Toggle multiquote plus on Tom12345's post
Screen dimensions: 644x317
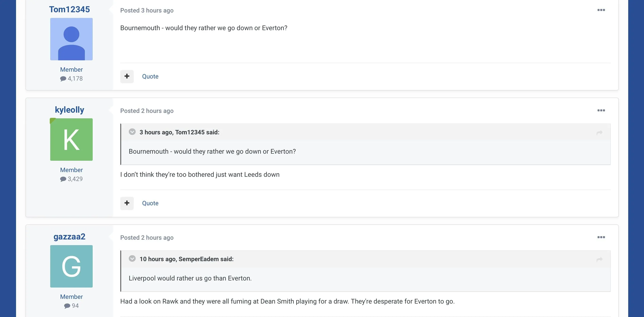[127, 76]
